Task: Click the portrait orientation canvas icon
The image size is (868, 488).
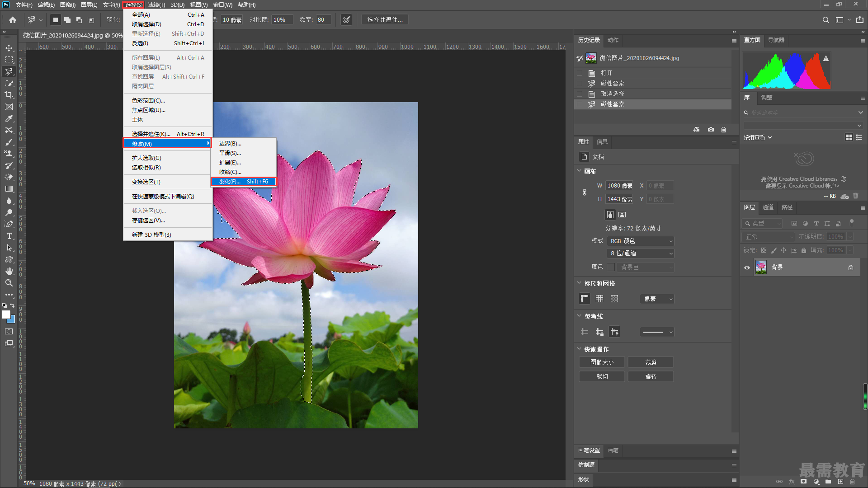Action: pyautogui.click(x=610, y=215)
